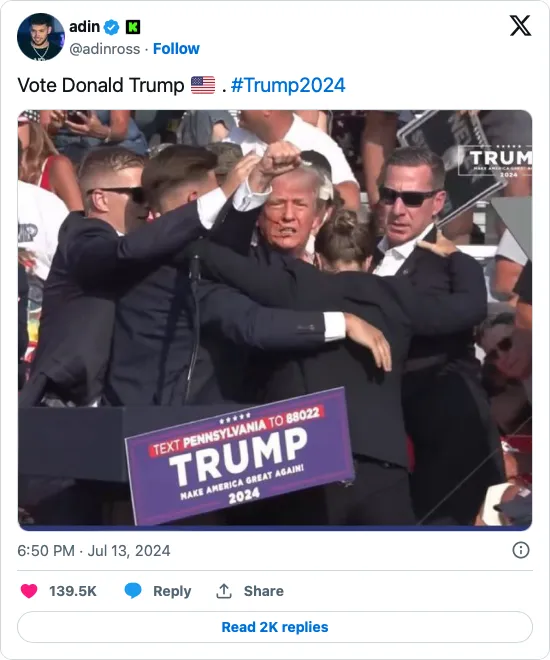Click the blue verified checkmark badge

tap(112, 27)
